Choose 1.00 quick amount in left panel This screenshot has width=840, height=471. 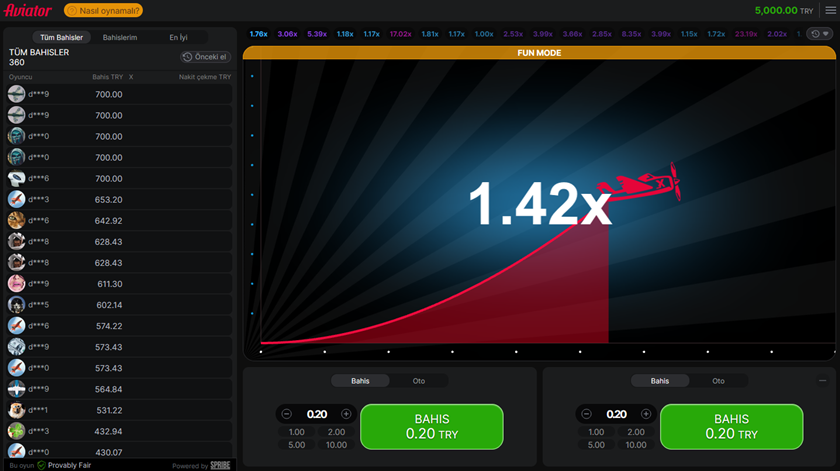point(296,432)
